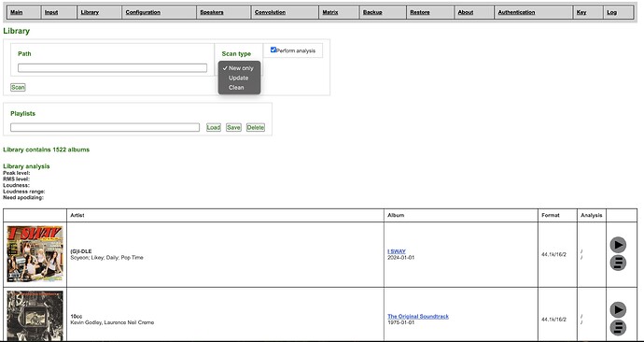This screenshot has width=644, height=342.
Task: Click the Load playlist button
Action: (214, 127)
